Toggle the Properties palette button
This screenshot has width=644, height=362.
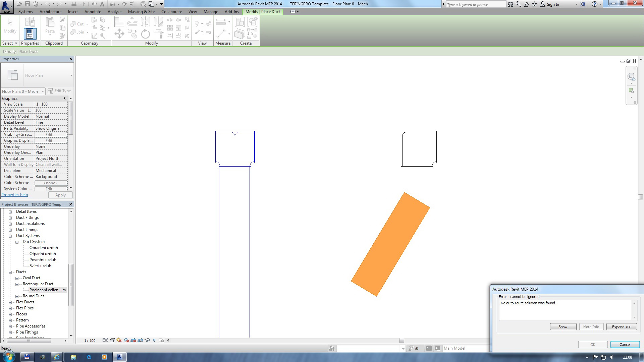(x=30, y=34)
